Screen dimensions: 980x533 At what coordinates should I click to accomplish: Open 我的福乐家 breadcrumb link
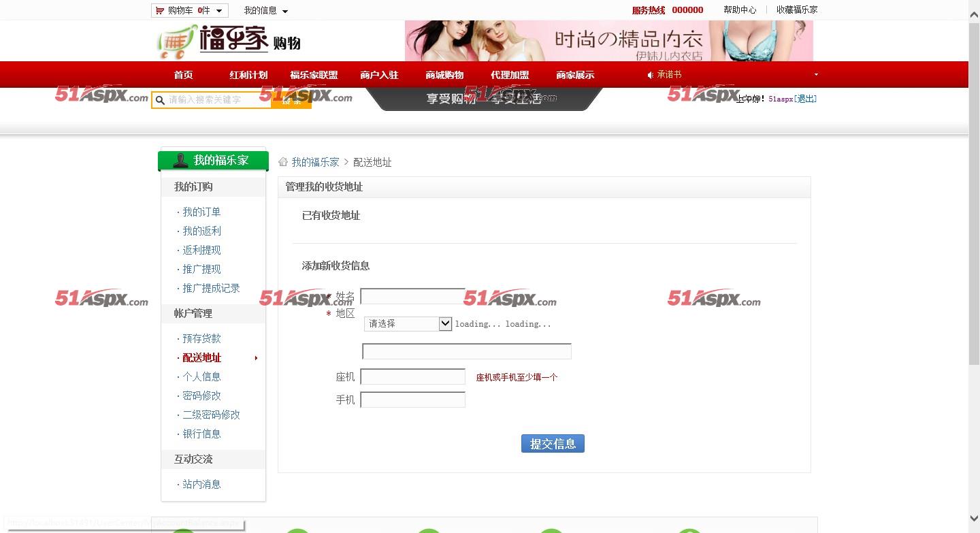pos(315,162)
